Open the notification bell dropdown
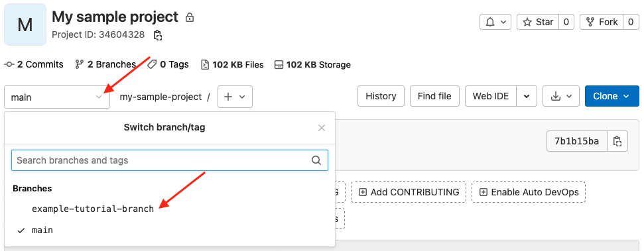The image size is (644, 251). tap(495, 22)
